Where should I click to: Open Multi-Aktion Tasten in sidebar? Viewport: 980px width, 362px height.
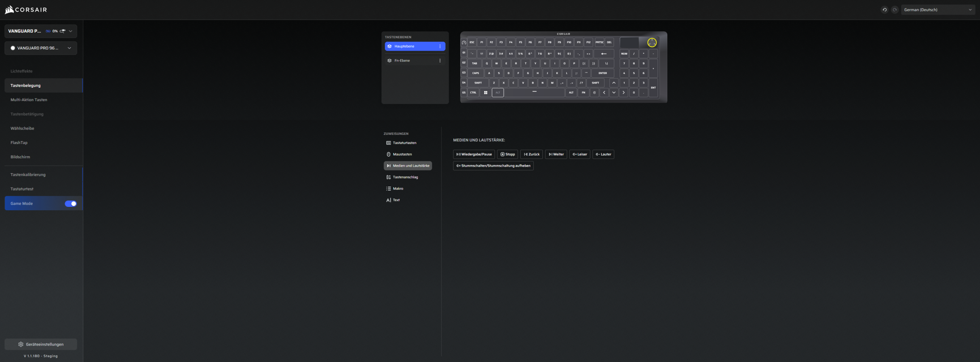pyautogui.click(x=29, y=100)
